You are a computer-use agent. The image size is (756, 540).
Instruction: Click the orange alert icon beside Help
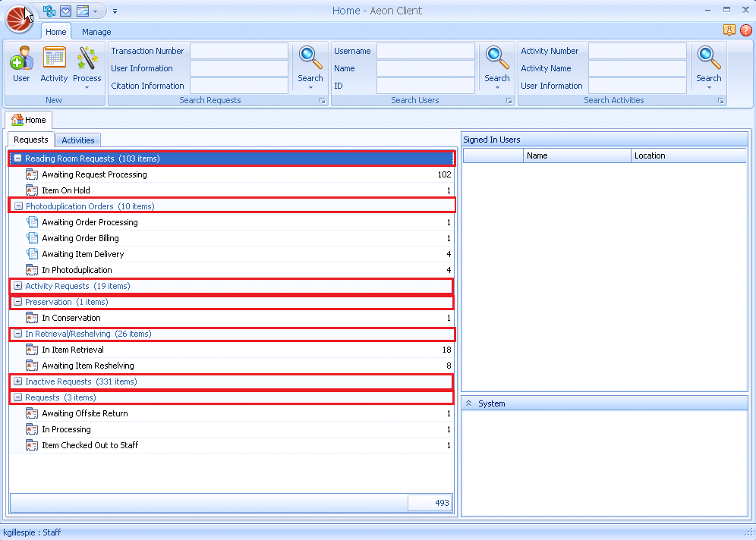tap(729, 30)
